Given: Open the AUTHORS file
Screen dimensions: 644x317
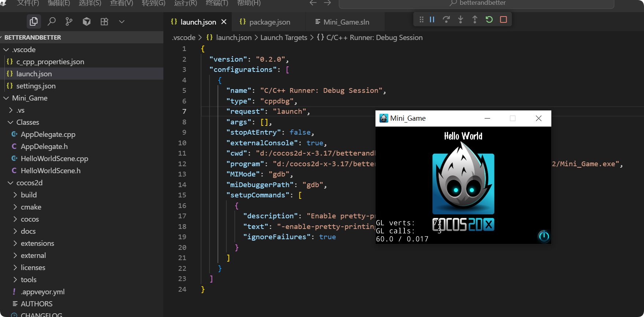Looking at the screenshot, I should pos(82,304).
